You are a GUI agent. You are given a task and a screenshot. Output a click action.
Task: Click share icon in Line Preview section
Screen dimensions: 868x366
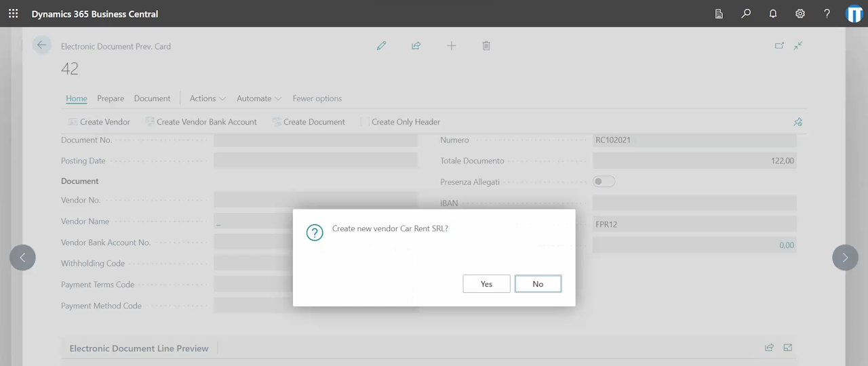coord(769,348)
